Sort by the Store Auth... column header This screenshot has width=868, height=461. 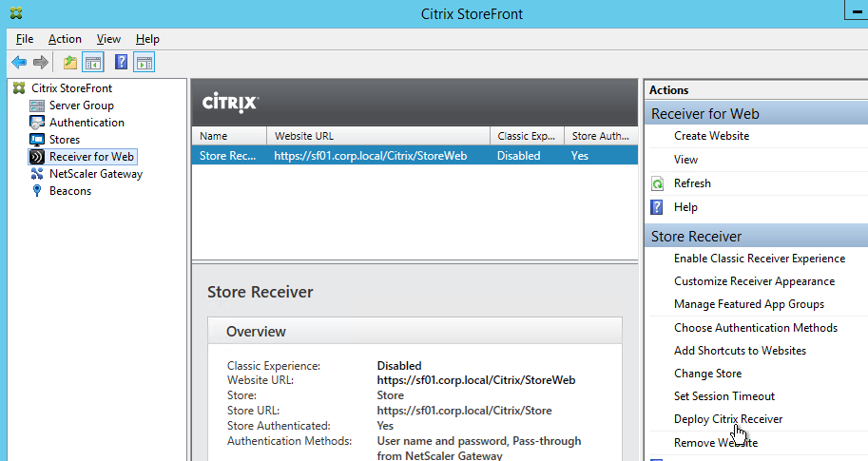pyautogui.click(x=601, y=136)
